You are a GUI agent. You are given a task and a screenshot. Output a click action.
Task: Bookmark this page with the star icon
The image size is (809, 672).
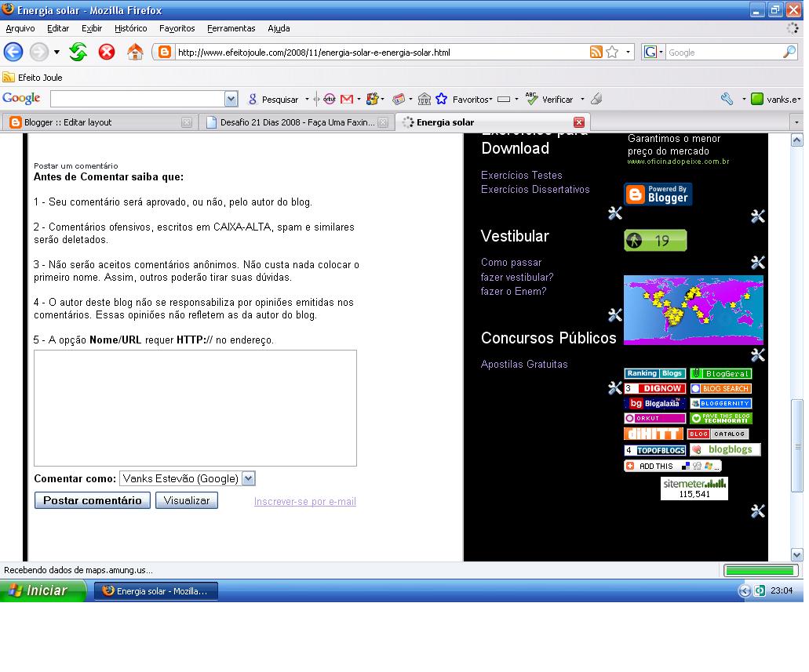point(612,52)
